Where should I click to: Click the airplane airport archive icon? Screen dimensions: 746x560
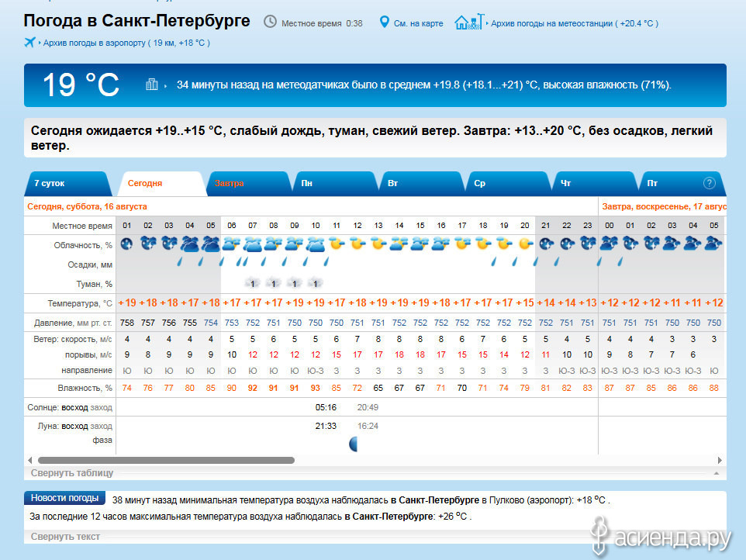tap(30, 43)
